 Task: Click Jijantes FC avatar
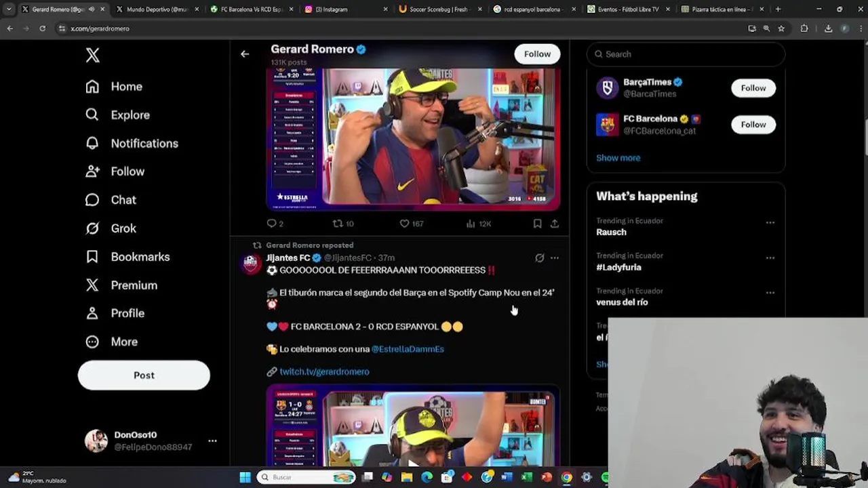coord(252,264)
